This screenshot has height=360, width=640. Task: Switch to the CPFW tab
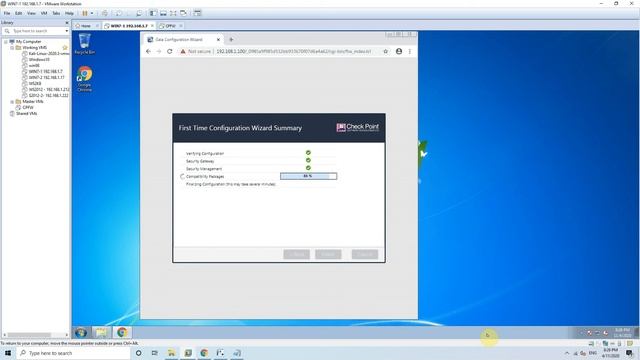pos(170,26)
